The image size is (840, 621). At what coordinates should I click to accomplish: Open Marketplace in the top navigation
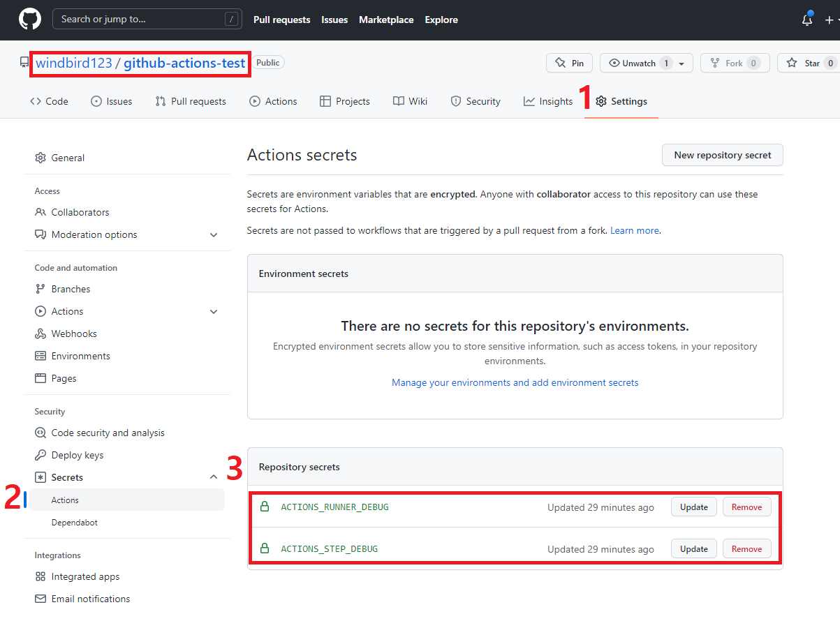[386, 20]
